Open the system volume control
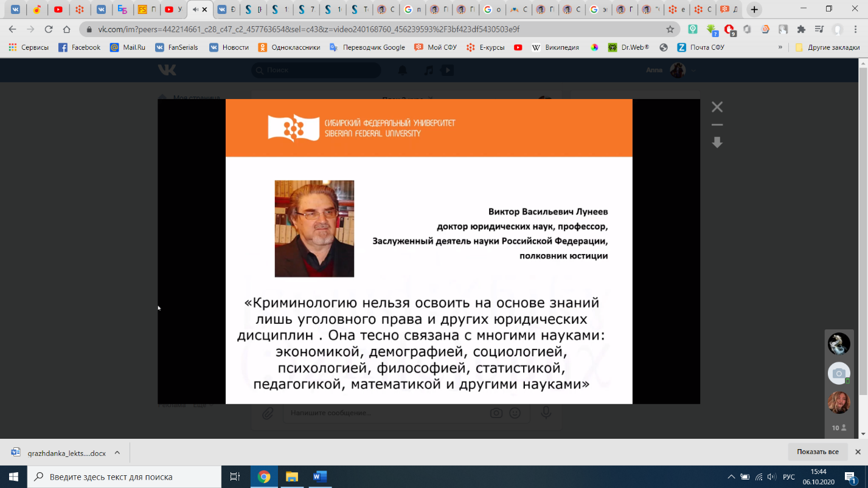This screenshot has width=868, height=488. click(772, 477)
